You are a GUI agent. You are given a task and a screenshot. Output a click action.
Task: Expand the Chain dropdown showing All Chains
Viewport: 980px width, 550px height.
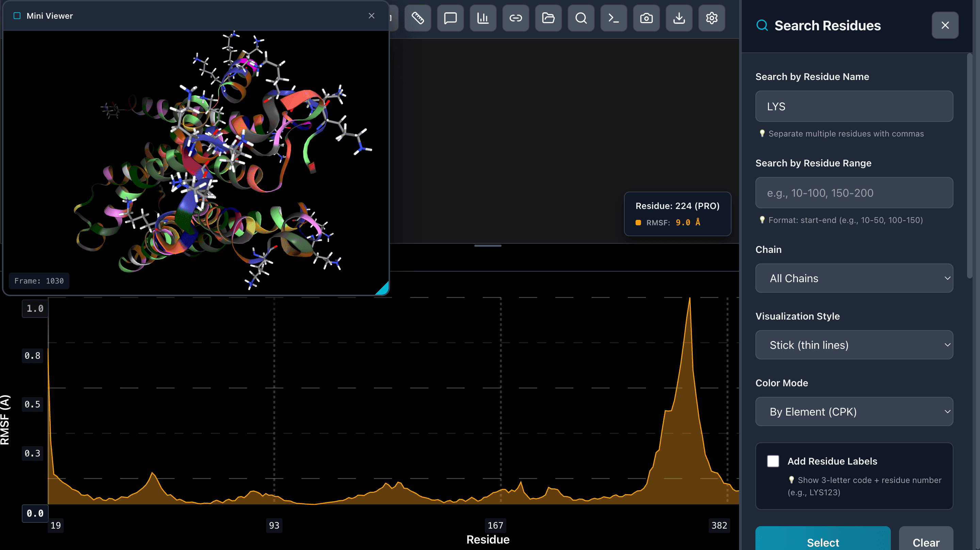point(854,278)
